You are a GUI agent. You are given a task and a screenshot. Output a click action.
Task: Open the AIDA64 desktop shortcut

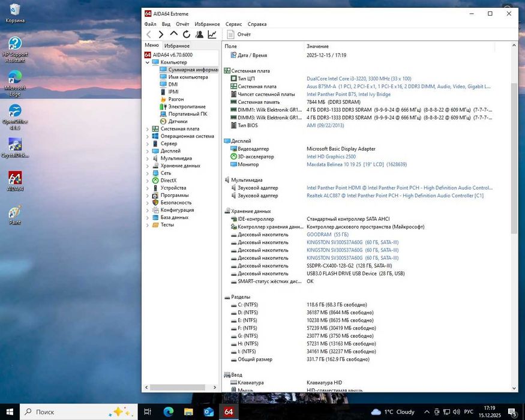pos(15,181)
